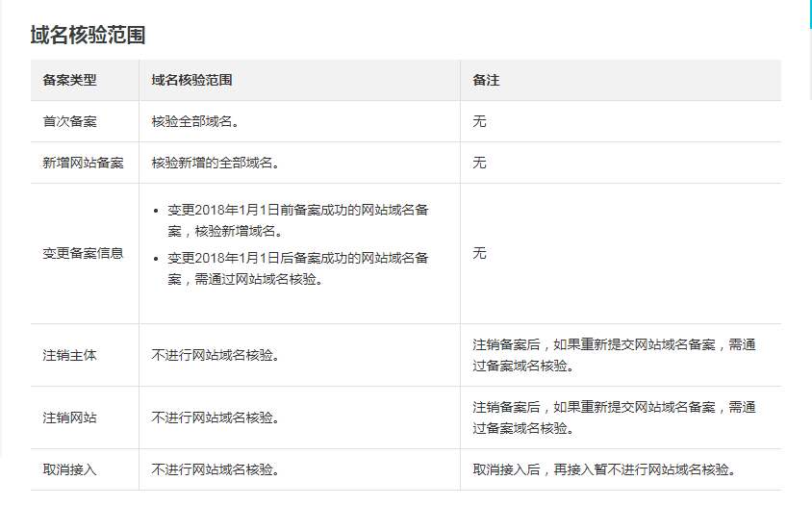Screen dimensions: 812x506
Task: Click the 取消接入后 remark text
Action: pos(603,470)
